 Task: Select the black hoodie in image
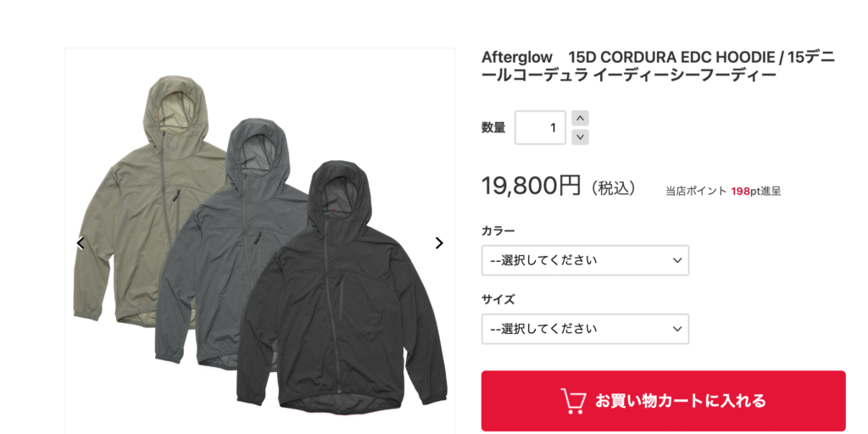pyautogui.click(x=342, y=288)
